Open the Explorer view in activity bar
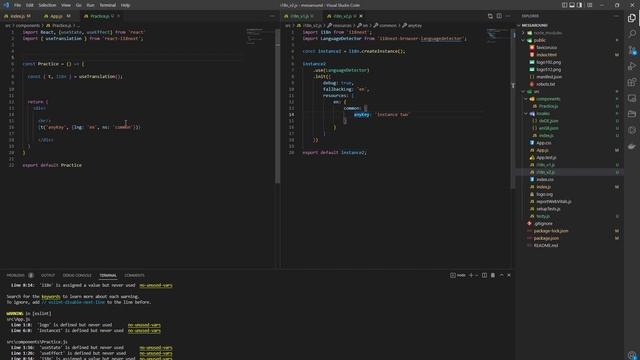The width and height of the screenshot is (640, 360). click(x=632, y=18)
